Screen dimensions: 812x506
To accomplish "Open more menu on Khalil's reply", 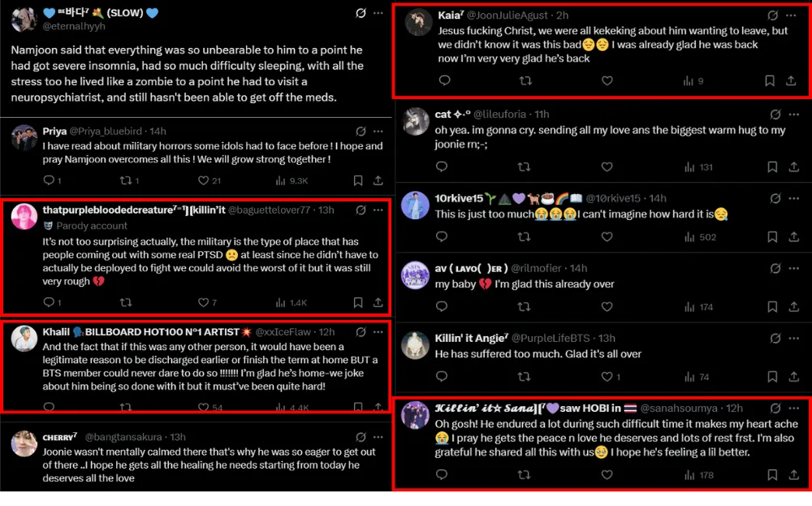I will click(378, 332).
